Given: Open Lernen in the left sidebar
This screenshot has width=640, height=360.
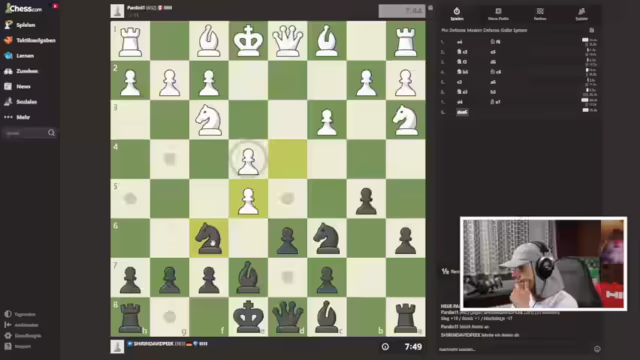Looking at the screenshot, I should point(19,56).
